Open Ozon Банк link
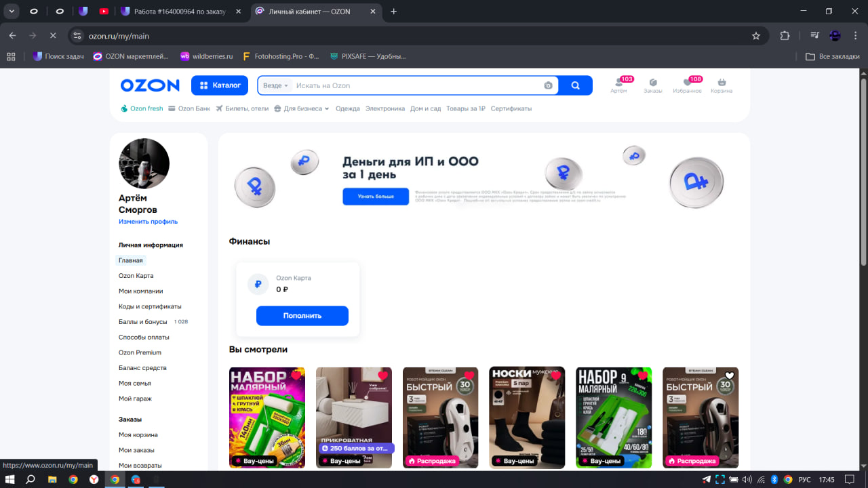868x488 pixels. pos(189,108)
